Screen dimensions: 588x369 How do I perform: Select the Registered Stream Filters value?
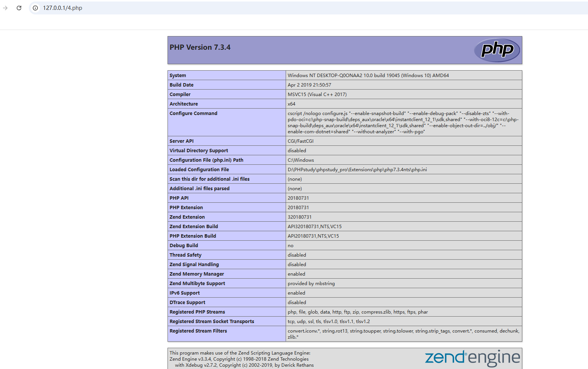(x=403, y=334)
